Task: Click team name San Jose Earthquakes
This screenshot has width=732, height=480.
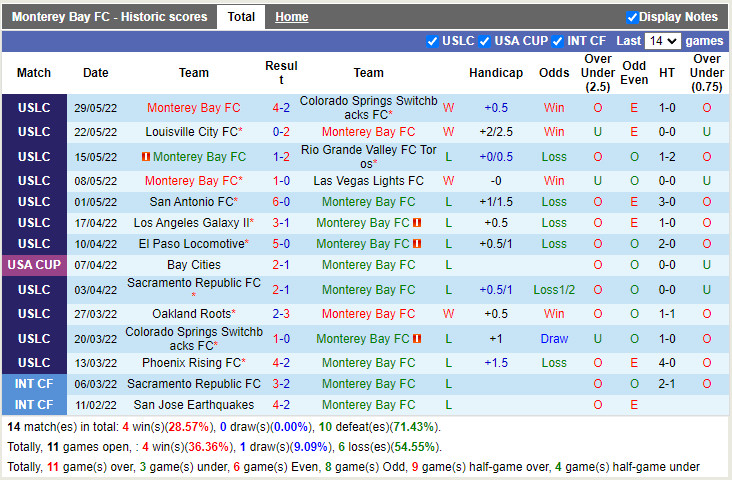Action: pyautogui.click(x=194, y=405)
